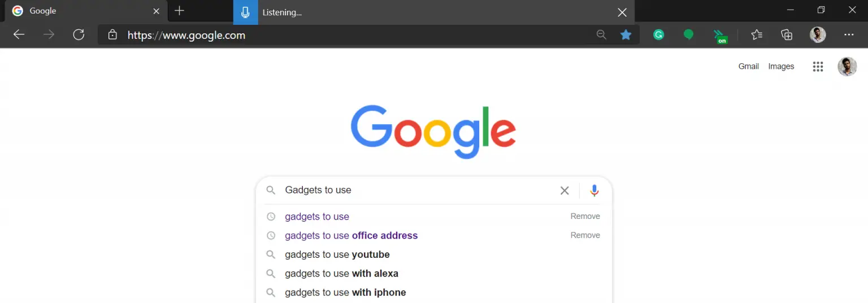The image size is (868, 303).
Task: Refresh the page
Action: [x=79, y=35]
